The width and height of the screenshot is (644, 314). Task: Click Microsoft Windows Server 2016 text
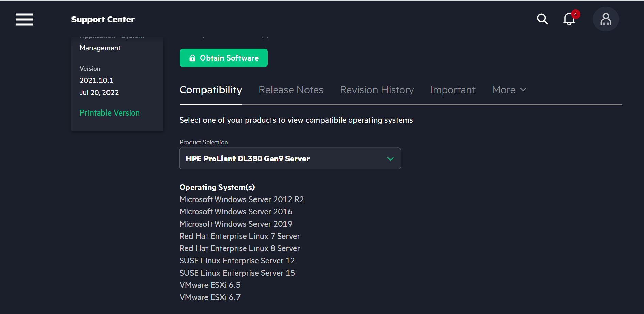pyautogui.click(x=236, y=212)
